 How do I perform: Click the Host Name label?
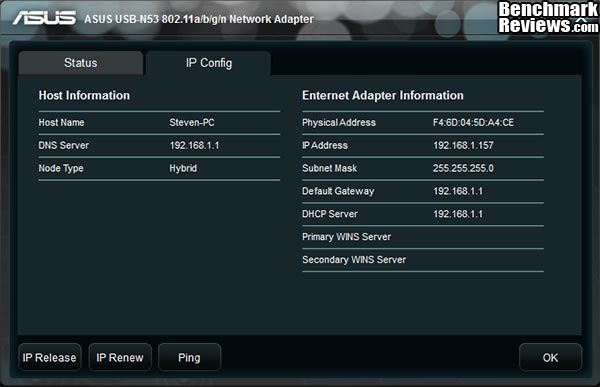pyautogui.click(x=61, y=122)
